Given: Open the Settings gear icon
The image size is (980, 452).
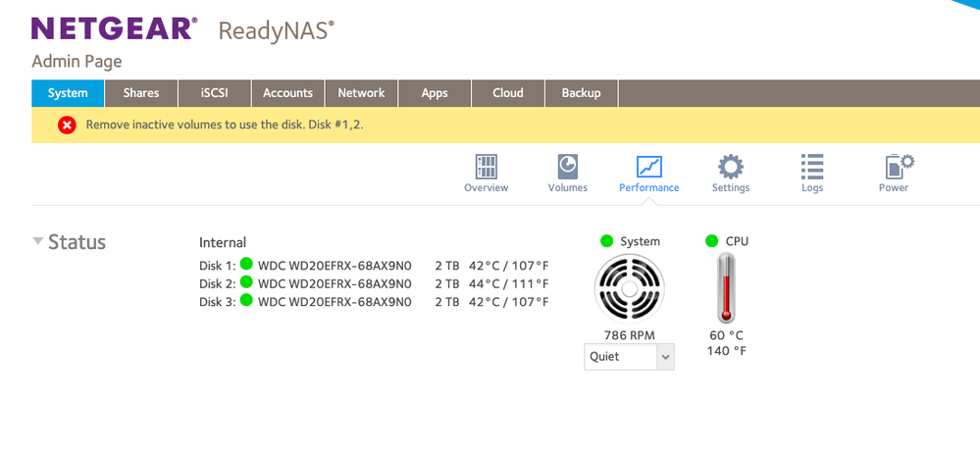Looking at the screenshot, I should point(731,167).
